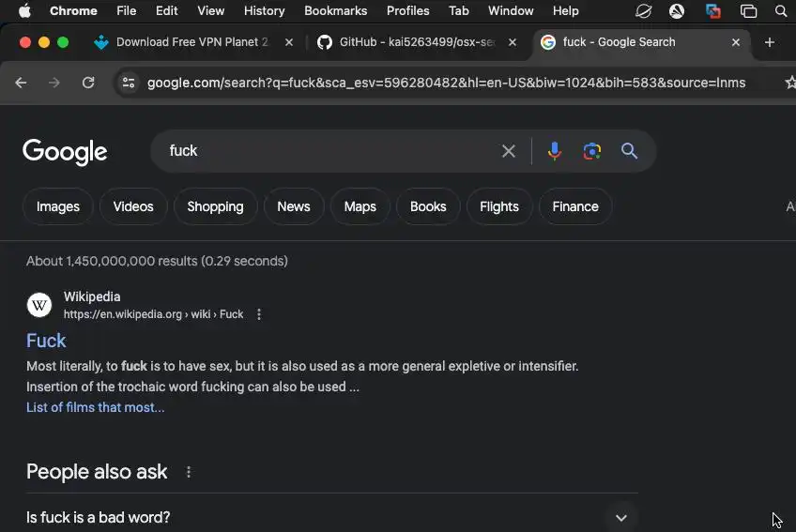Image resolution: width=796 pixels, height=532 pixels.
Task: Start voice search with microphone icon
Action: (x=555, y=151)
